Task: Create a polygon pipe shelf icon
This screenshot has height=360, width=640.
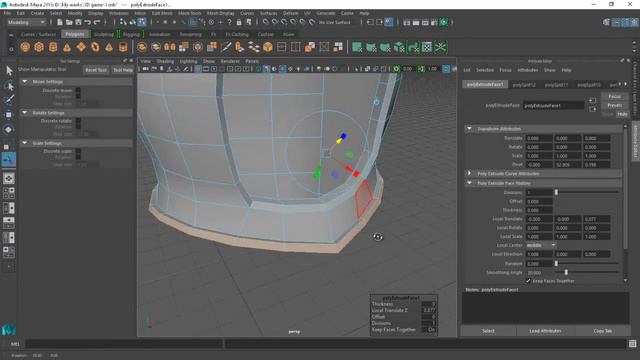Action: point(123,47)
